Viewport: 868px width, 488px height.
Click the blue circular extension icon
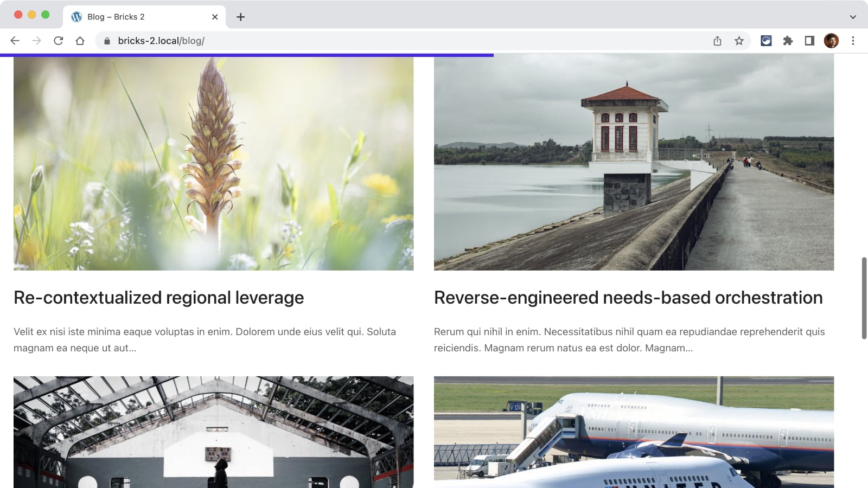[x=766, y=41]
